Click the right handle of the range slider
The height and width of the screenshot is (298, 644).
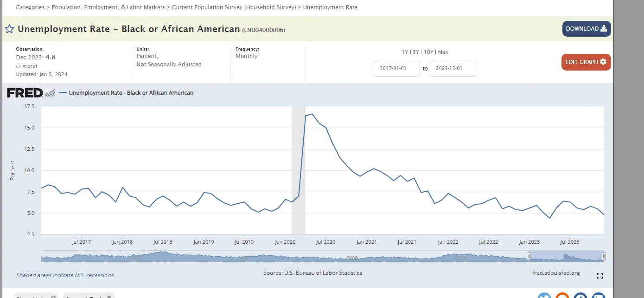point(604,256)
